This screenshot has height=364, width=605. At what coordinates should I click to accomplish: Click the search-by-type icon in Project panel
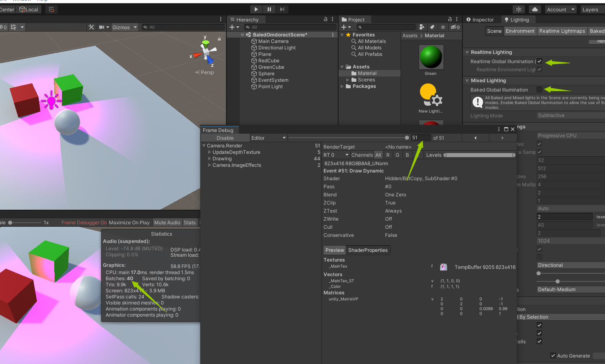[422, 27]
